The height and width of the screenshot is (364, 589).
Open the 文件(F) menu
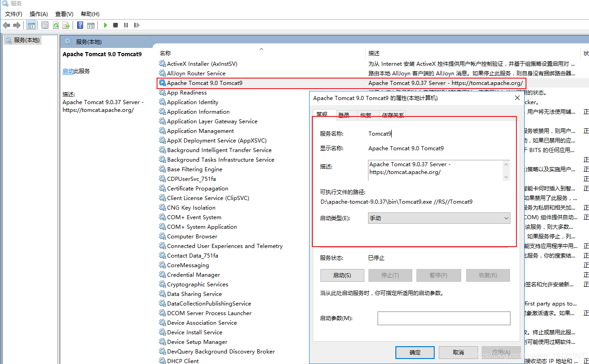click(x=14, y=14)
